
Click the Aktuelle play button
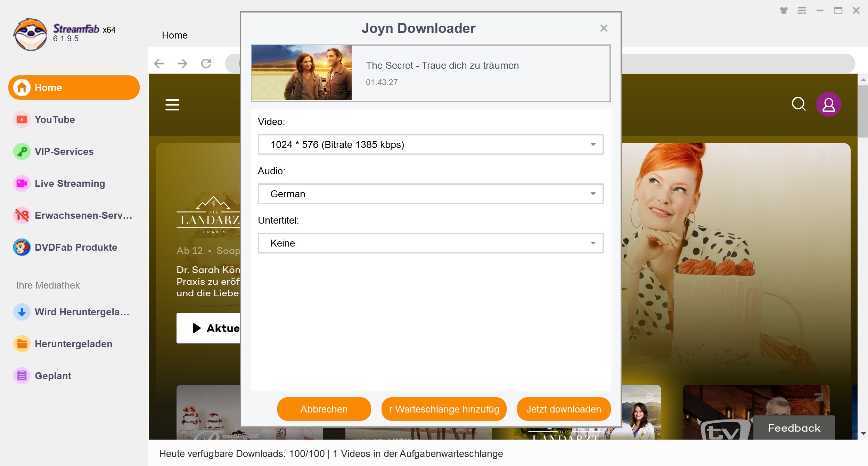(x=208, y=328)
